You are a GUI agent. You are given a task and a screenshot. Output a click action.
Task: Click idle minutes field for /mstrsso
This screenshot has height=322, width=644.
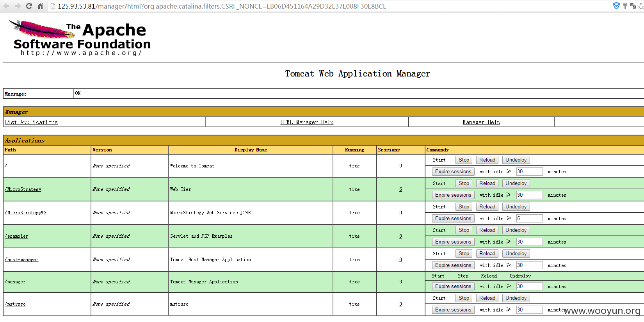(x=529, y=310)
